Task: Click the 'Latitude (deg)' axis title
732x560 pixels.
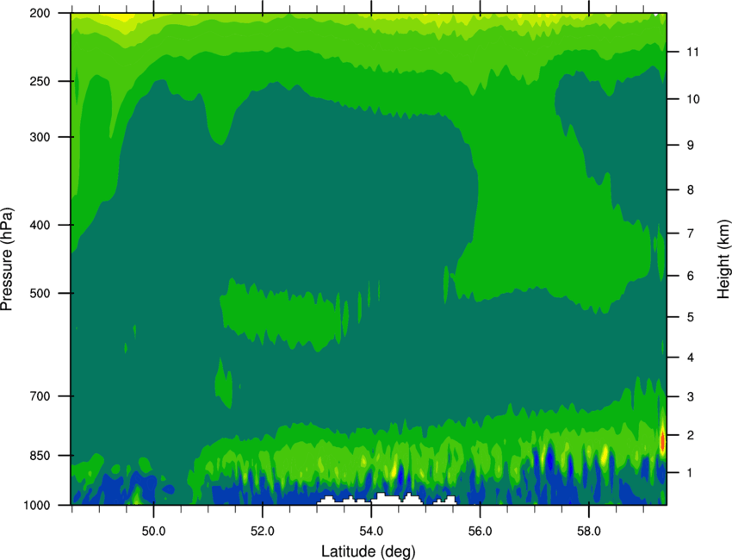Action: point(368,551)
